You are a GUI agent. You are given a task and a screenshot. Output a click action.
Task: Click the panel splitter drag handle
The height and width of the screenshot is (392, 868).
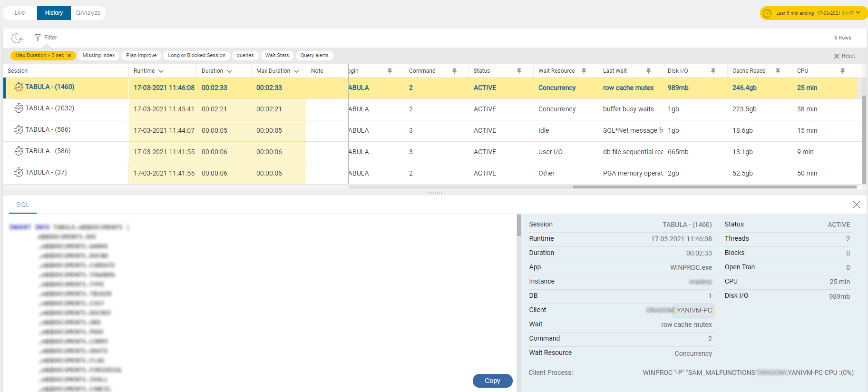point(434,193)
